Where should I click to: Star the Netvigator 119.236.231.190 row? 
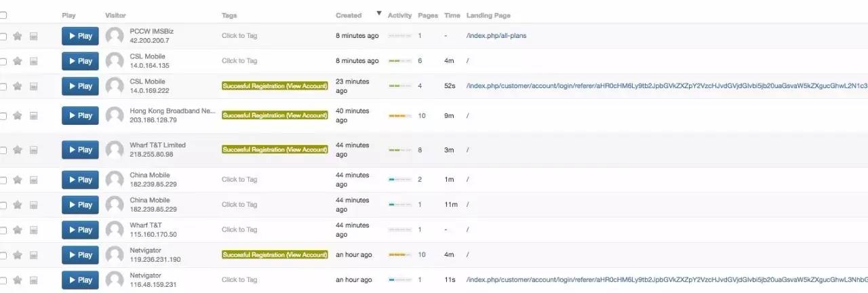18,255
